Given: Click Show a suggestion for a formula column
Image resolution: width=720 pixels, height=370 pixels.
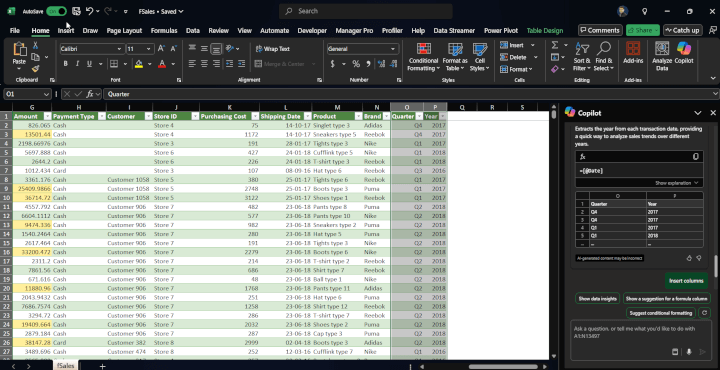Looking at the screenshot, I should tap(666, 298).
